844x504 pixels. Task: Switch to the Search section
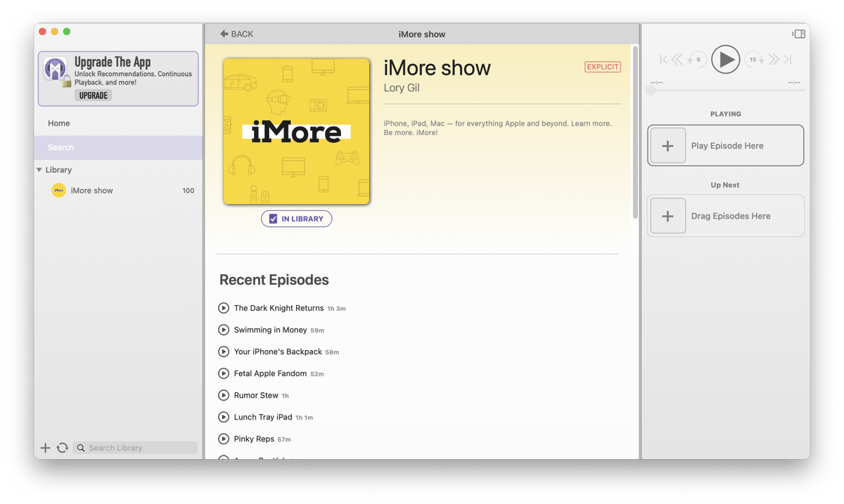click(x=60, y=147)
